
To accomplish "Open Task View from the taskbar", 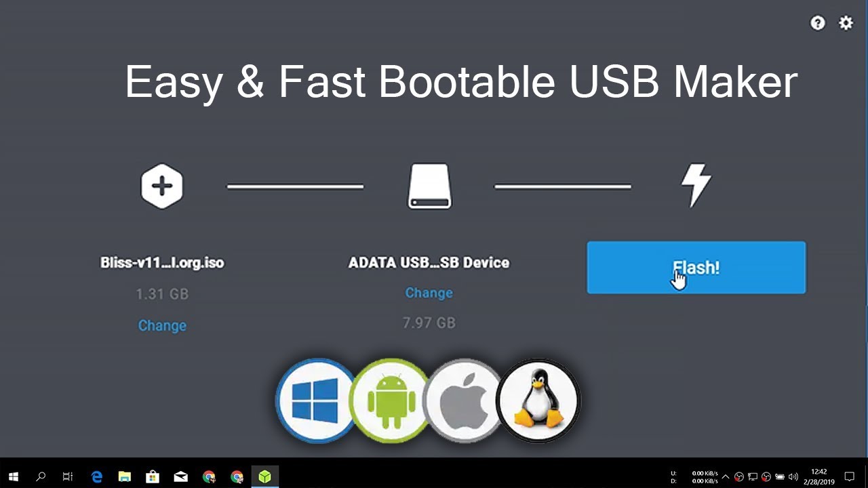I will tap(68, 476).
